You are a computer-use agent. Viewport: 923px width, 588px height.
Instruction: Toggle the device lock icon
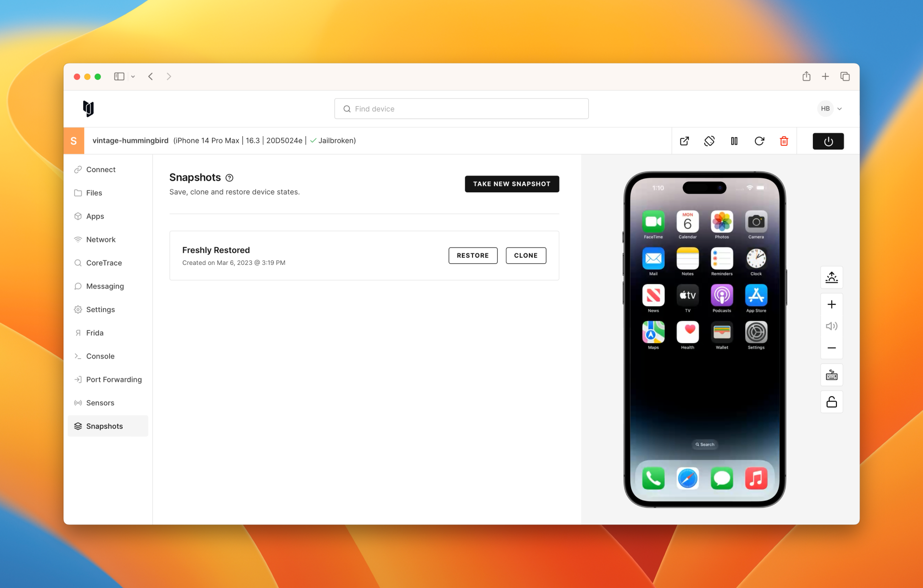831,402
